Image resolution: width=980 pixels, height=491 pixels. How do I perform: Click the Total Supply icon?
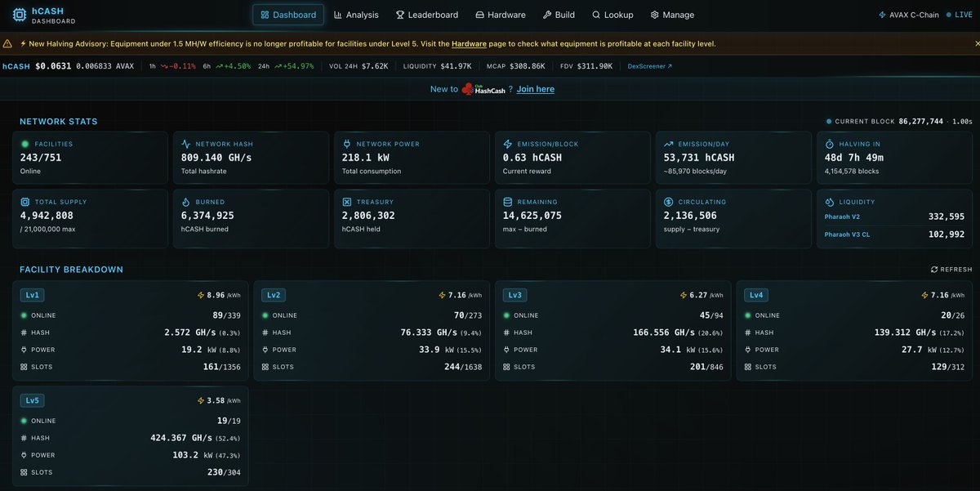(25, 202)
